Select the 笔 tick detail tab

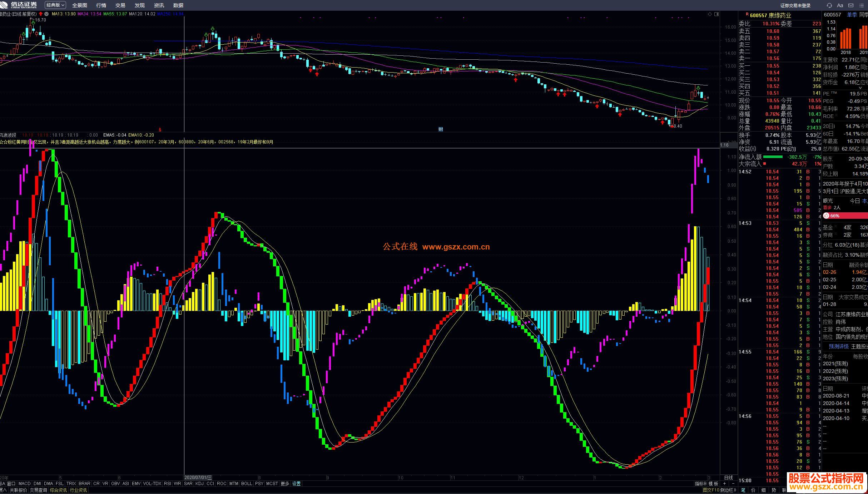743,490
